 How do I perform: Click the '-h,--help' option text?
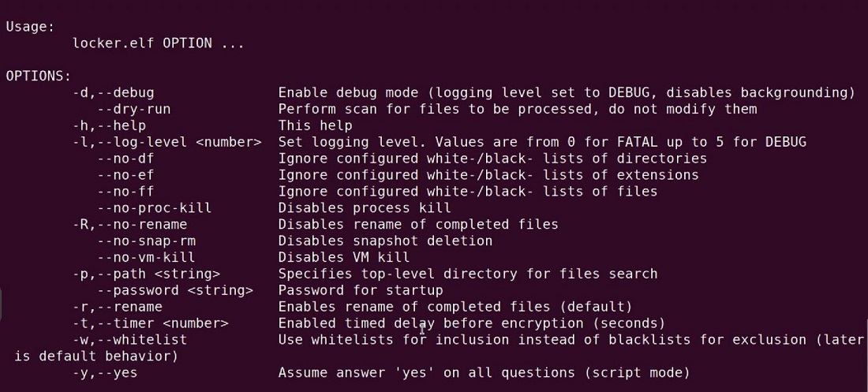coord(109,125)
